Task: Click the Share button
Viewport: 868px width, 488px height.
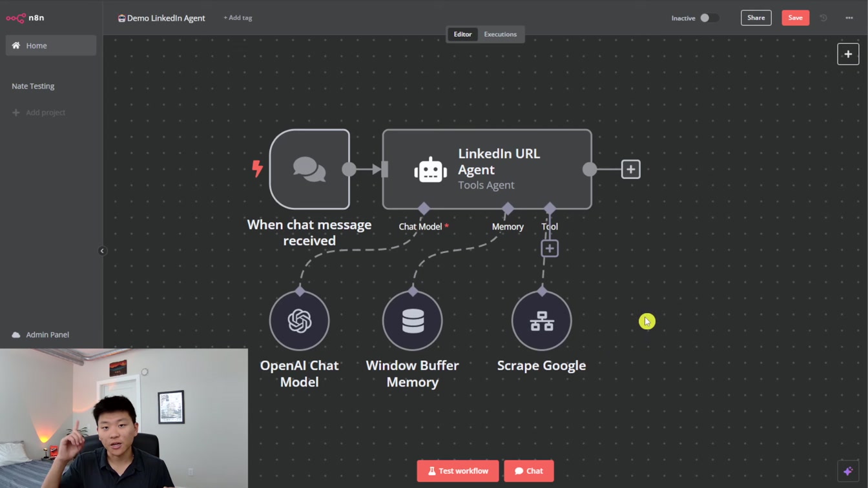Action: 756,17
